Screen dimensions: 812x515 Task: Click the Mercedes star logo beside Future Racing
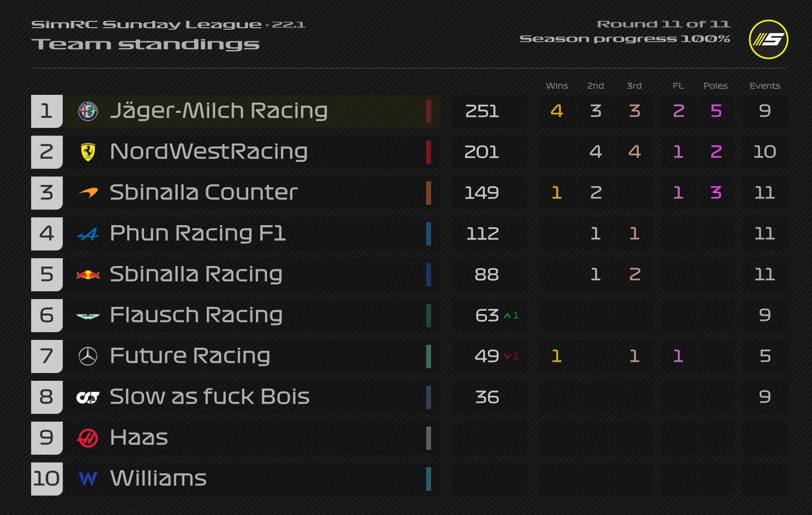pos(88,356)
